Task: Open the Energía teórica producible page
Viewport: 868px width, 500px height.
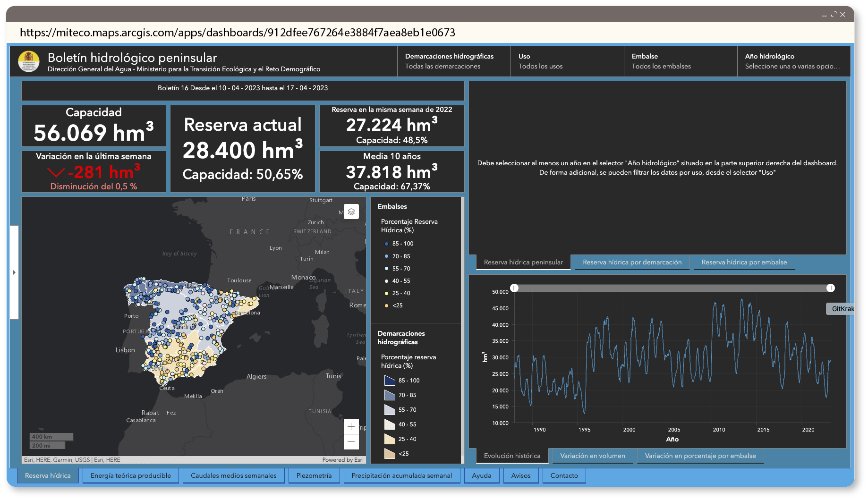Action: 131,475
